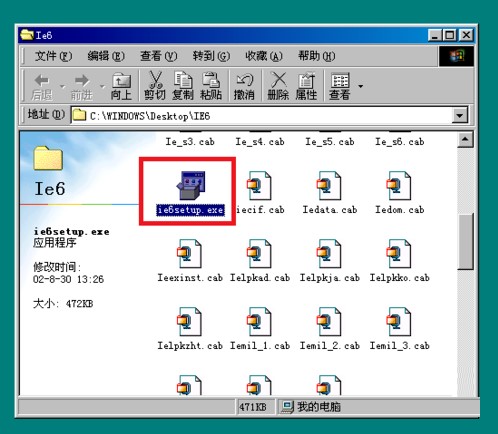
Task: Select the Iemil_2.cab file icon
Action: [329, 322]
